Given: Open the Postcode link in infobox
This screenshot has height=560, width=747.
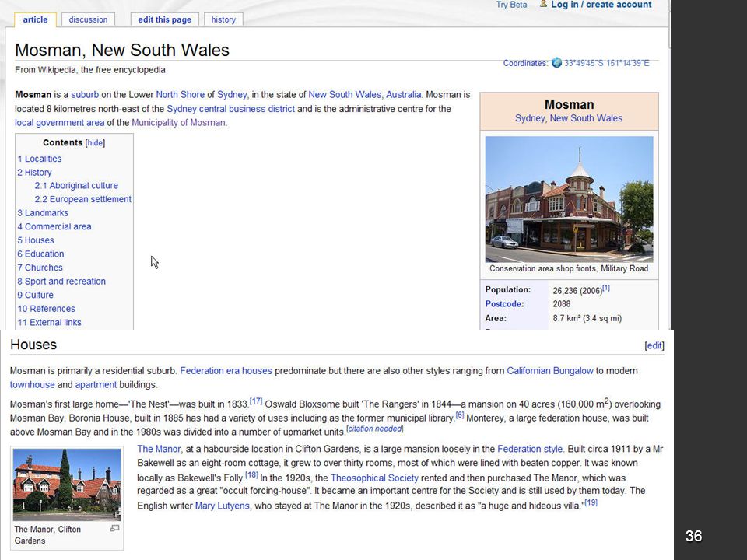Looking at the screenshot, I should click(x=504, y=304).
